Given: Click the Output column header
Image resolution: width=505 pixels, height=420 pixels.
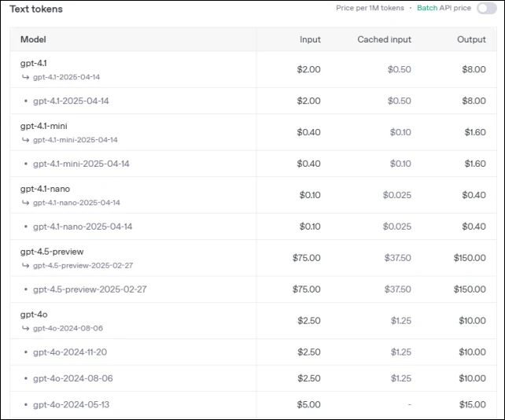Looking at the screenshot, I should tap(471, 39).
